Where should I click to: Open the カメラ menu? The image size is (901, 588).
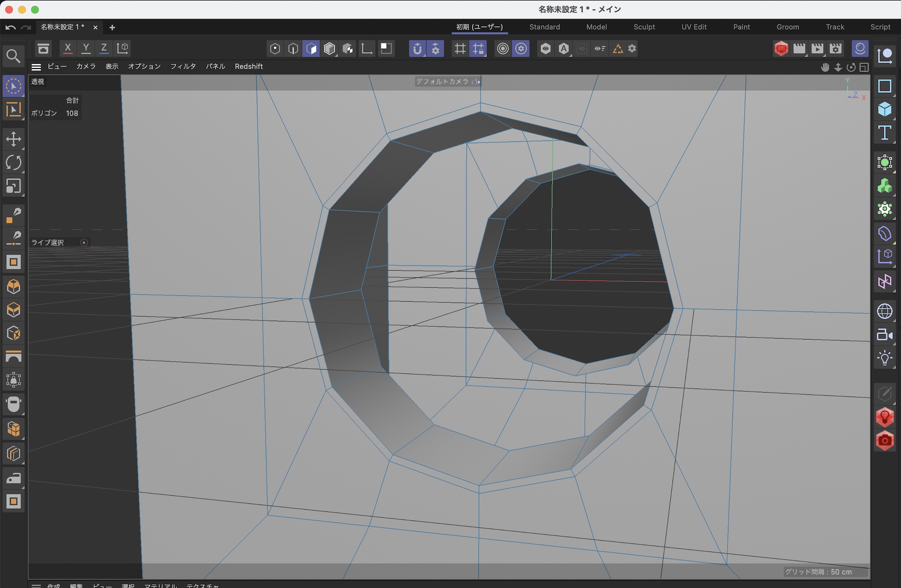[86, 67]
